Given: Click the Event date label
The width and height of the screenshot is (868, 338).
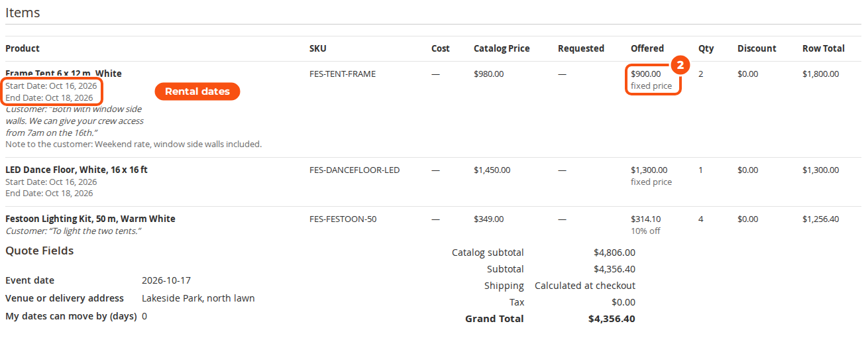Looking at the screenshot, I should coord(30,280).
